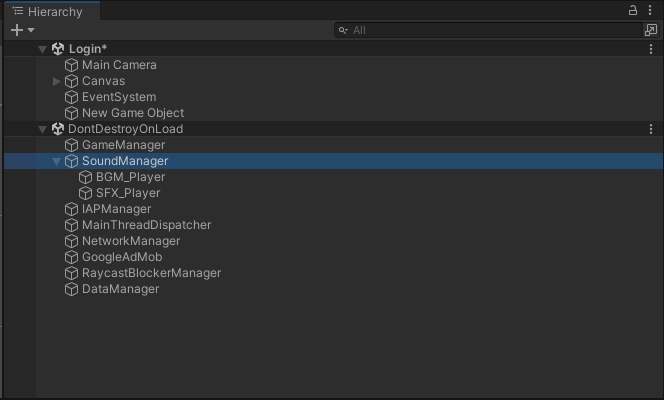
Task: Select the DataManager object
Action: click(120, 289)
